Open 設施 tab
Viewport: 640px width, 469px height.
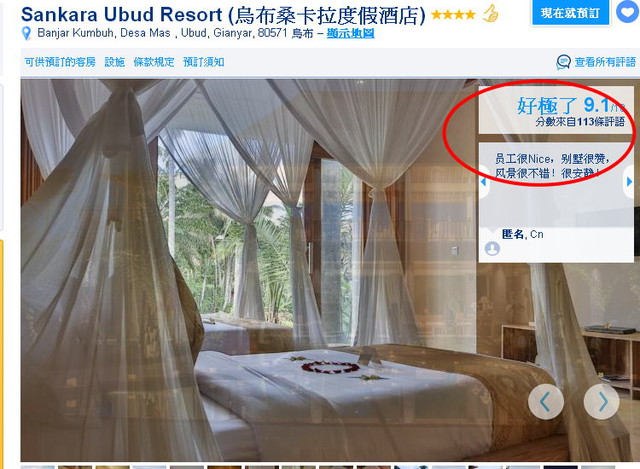(x=115, y=62)
